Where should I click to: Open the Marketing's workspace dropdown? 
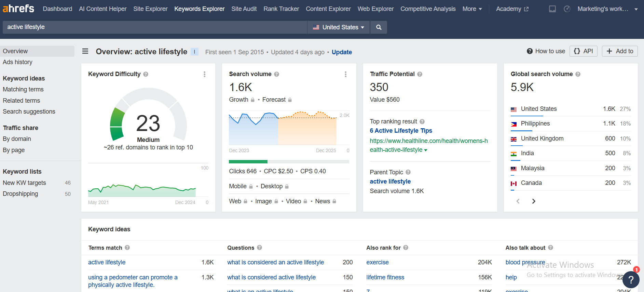point(608,9)
